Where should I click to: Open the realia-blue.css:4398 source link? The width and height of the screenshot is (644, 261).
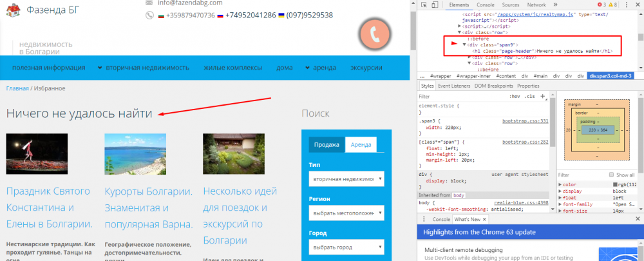[x=521, y=202]
